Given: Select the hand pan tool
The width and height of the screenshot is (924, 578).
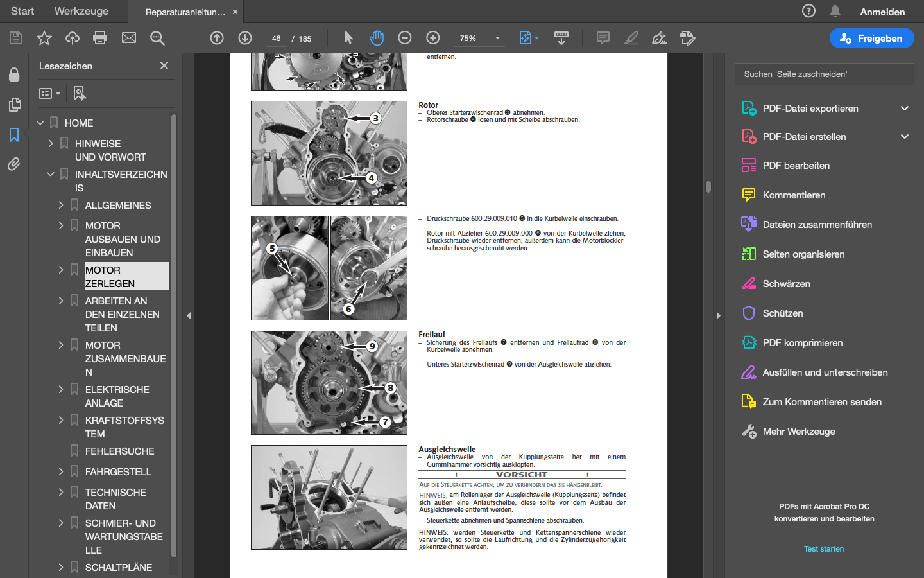Looking at the screenshot, I should (x=377, y=38).
